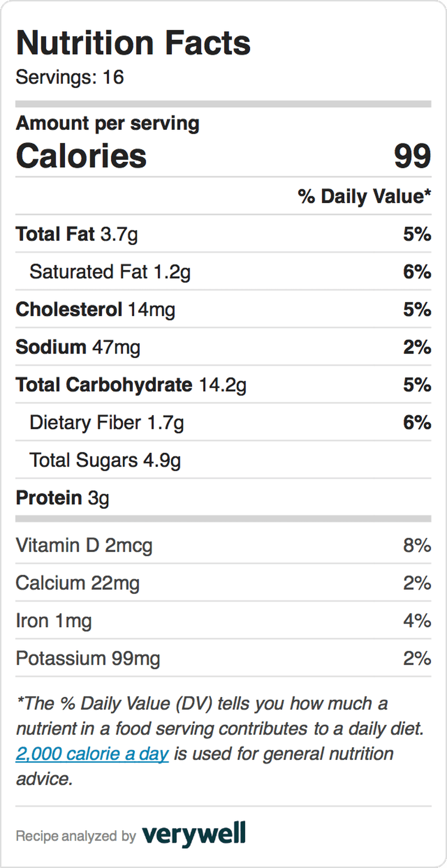447x868 pixels.
Task: Click the Servings: 16 text
Action: point(70,77)
